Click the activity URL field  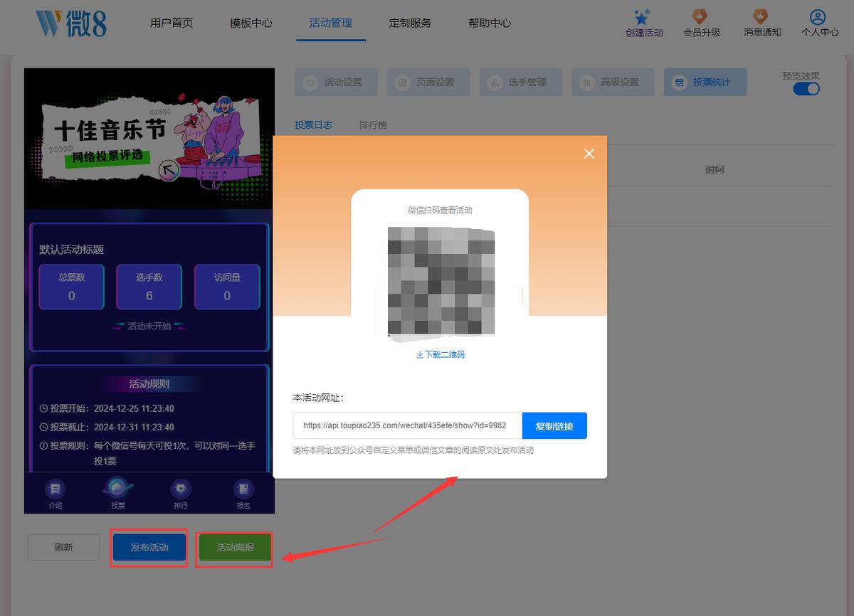(x=408, y=425)
